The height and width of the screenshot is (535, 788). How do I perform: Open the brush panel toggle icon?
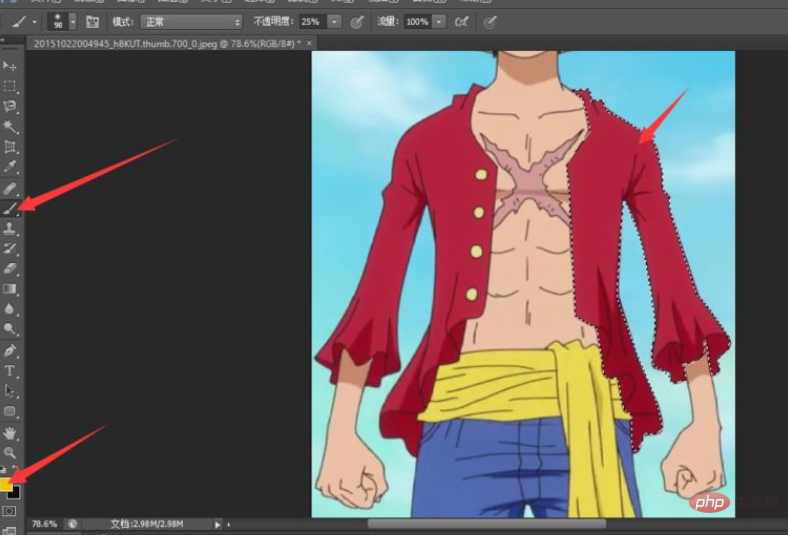(x=92, y=22)
